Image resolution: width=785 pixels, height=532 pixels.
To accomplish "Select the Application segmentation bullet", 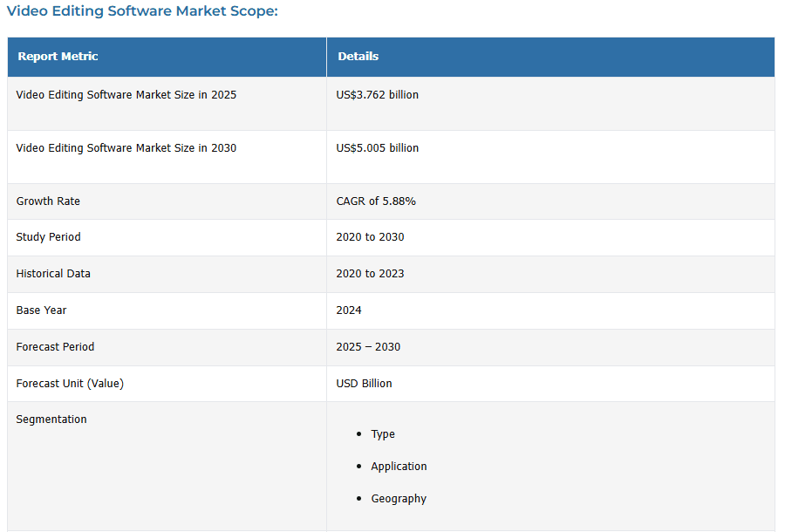I will [x=399, y=467].
